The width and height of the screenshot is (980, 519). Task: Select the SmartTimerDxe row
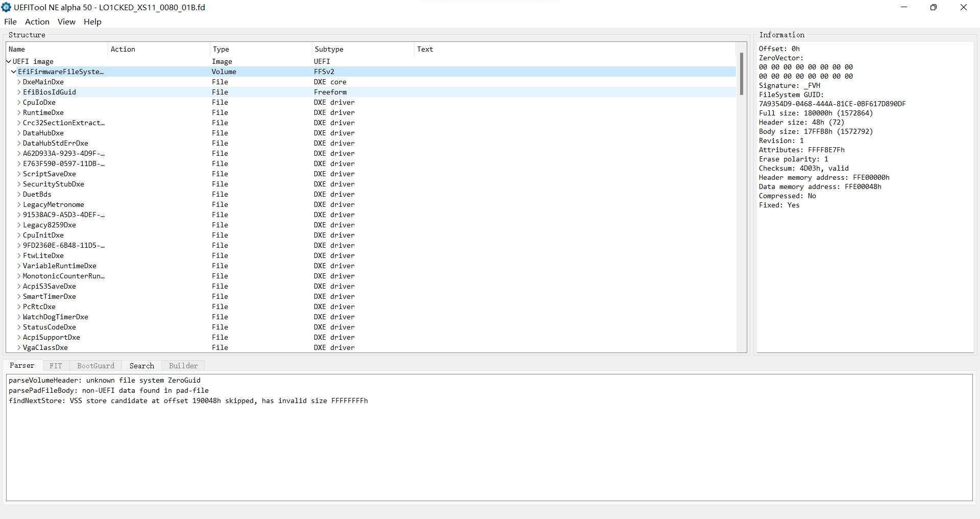(x=371, y=296)
